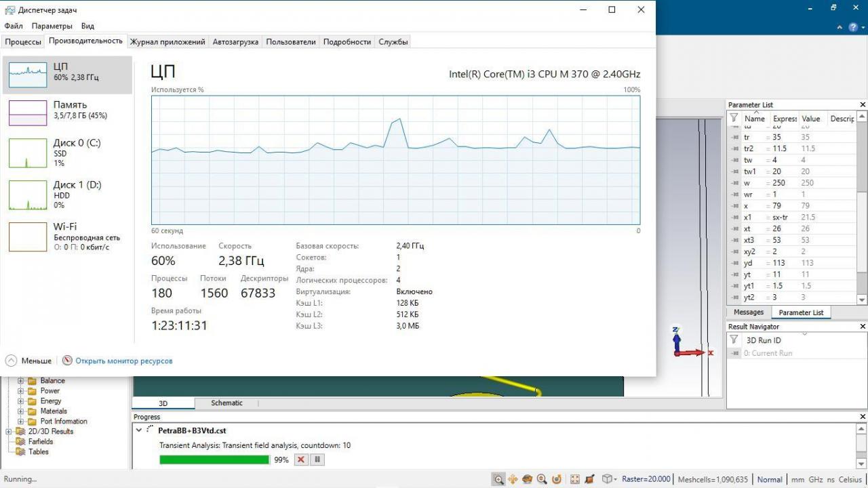Open the Параметры menu

coord(52,26)
